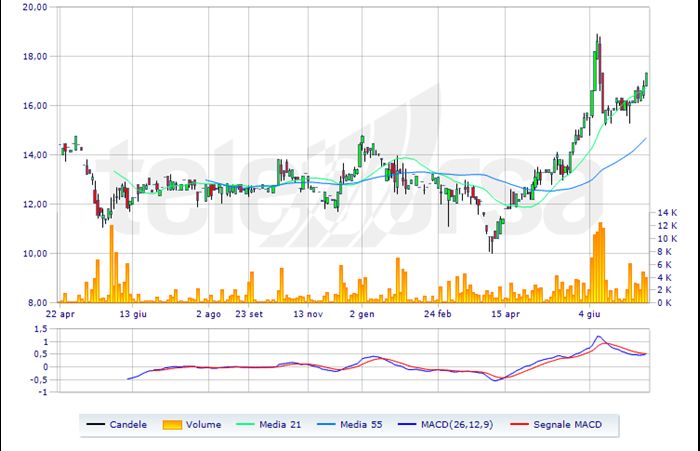Click the 2 gen date label
This screenshot has width=700, height=451.
pos(362,314)
